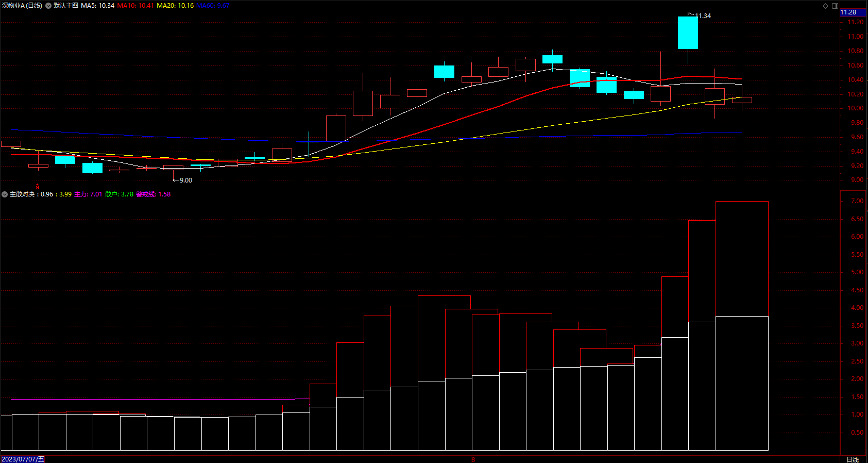Screen dimensions: 868x463
Task: Click the 10.00 price axis label
Action: click(857, 108)
